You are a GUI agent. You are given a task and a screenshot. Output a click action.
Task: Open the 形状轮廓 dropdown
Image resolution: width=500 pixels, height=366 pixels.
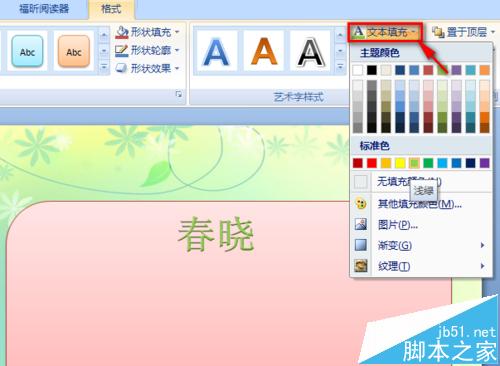(148, 50)
